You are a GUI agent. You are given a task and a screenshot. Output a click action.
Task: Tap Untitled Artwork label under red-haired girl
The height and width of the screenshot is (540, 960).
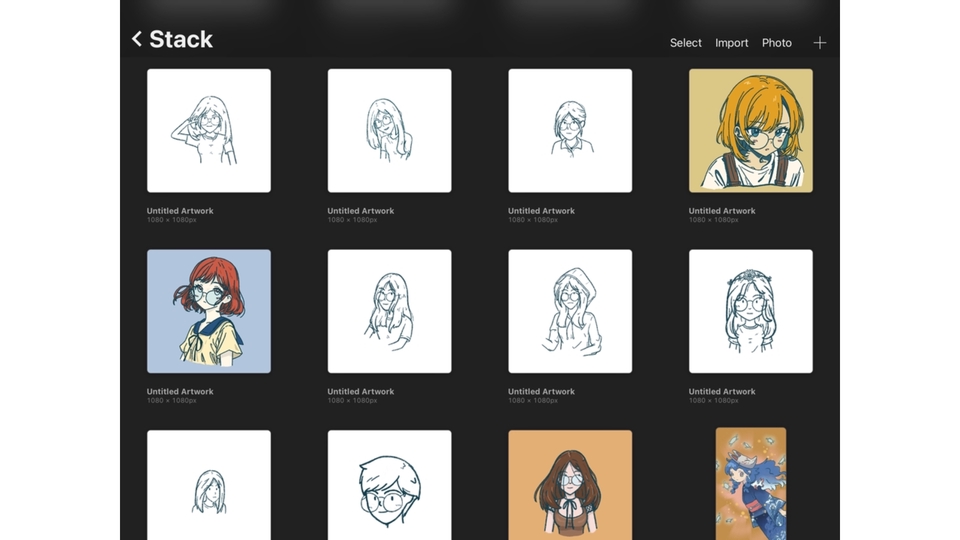180,392
